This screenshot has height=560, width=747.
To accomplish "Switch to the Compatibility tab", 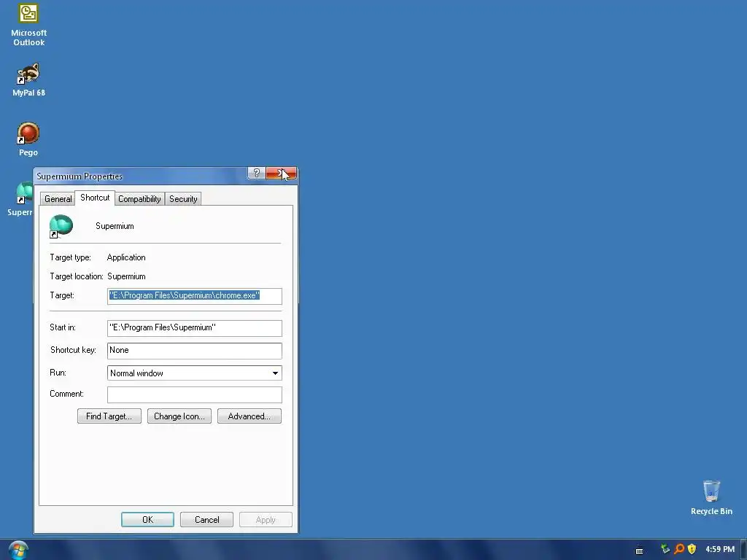I will [139, 199].
